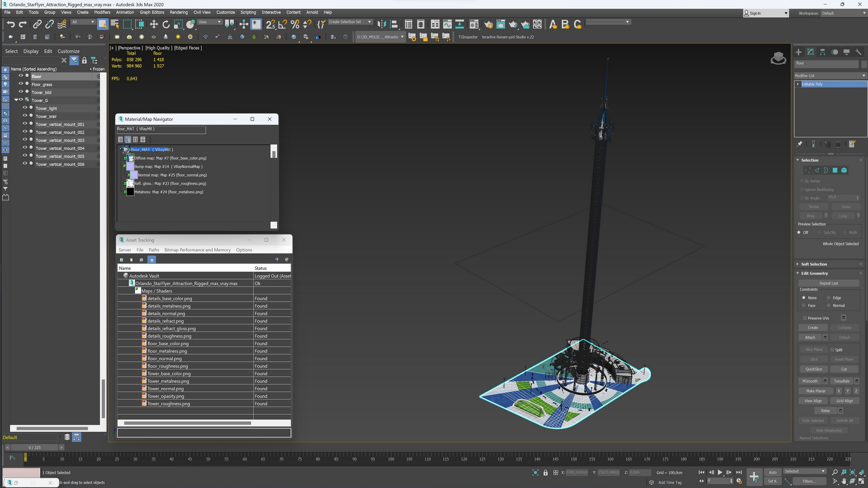Click the Undo arrow icon
The image size is (868, 488).
pyautogui.click(x=11, y=24)
